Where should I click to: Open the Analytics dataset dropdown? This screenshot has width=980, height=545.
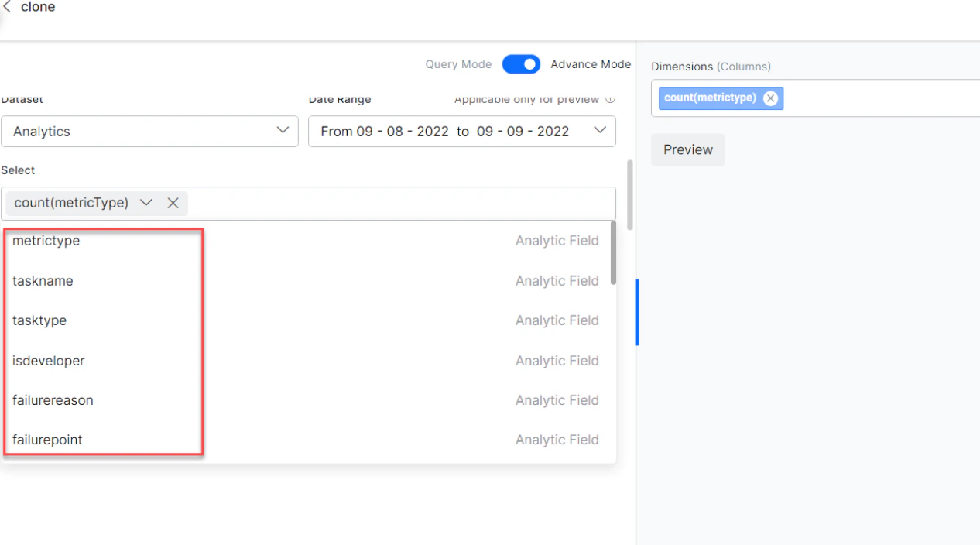click(150, 131)
